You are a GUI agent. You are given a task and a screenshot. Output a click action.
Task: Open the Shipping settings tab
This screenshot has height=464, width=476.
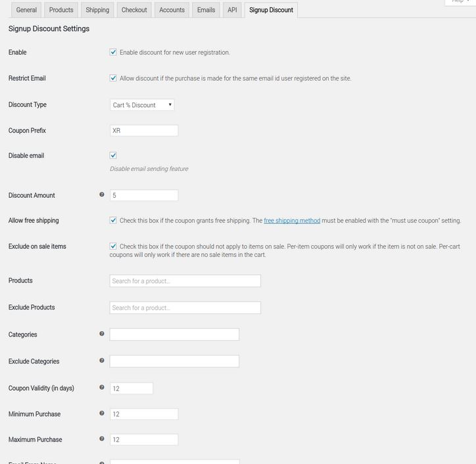coord(97,10)
